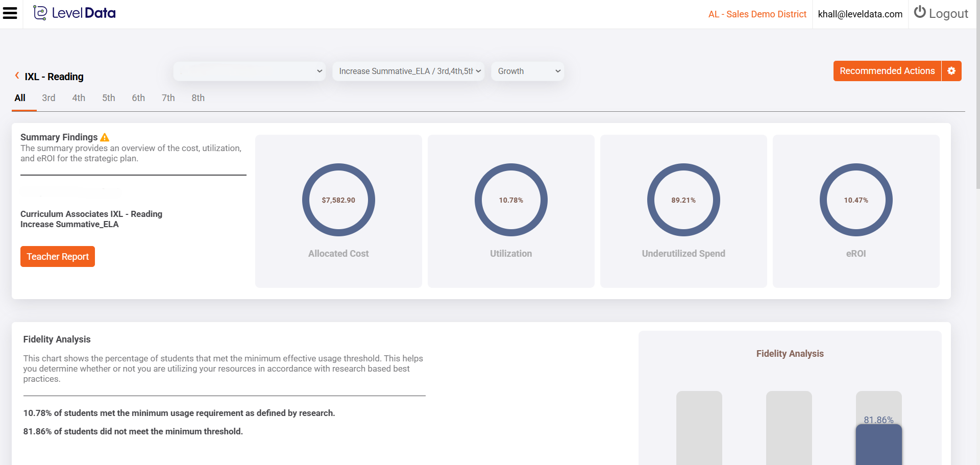Switch to the 3rd grade tab

tap(48, 98)
